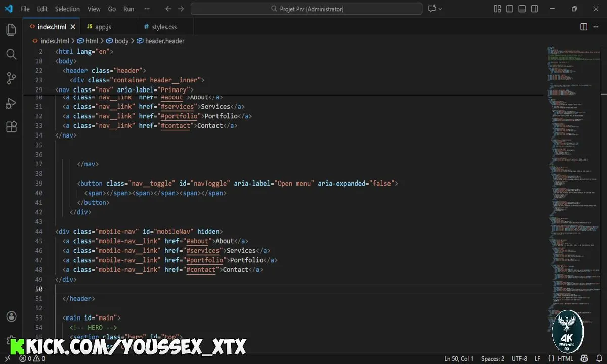Image resolution: width=607 pixels, height=364 pixels.
Task: Open the Run and Debug view
Action: pyautogui.click(x=11, y=103)
